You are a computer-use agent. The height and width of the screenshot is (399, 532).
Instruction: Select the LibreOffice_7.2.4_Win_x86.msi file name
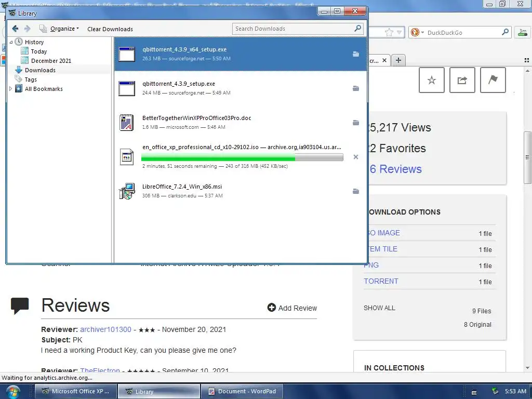tap(182, 187)
